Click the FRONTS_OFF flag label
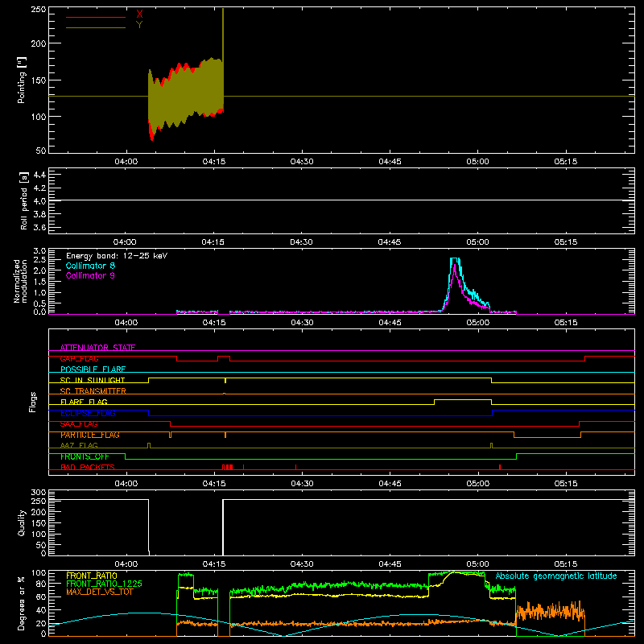The height and width of the screenshot is (644, 644). 85,456
